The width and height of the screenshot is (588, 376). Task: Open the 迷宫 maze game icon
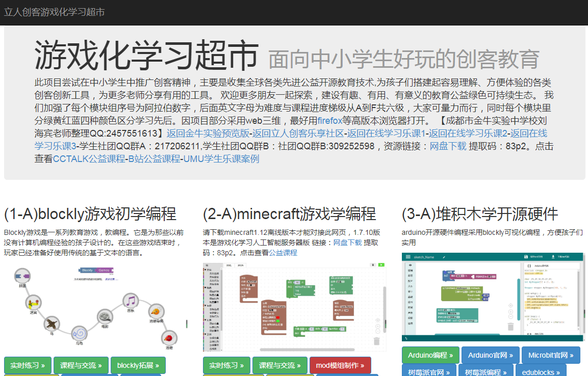coord(33,303)
